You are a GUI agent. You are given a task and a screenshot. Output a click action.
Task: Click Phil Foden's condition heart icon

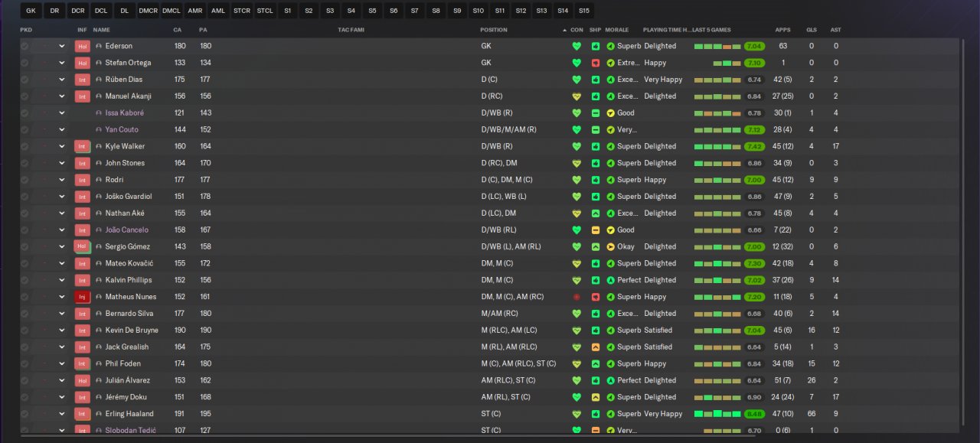tap(577, 363)
